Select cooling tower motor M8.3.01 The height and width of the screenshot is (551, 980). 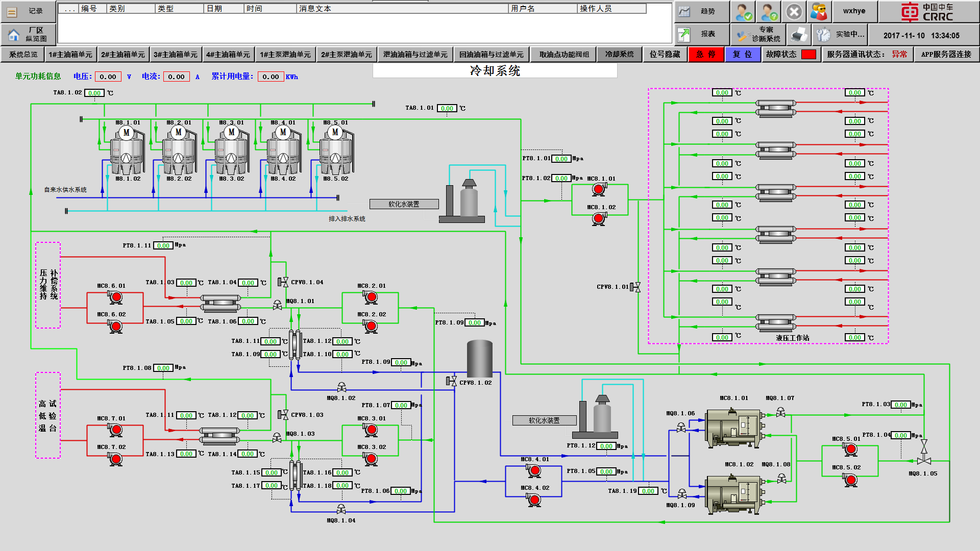pos(231,133)
